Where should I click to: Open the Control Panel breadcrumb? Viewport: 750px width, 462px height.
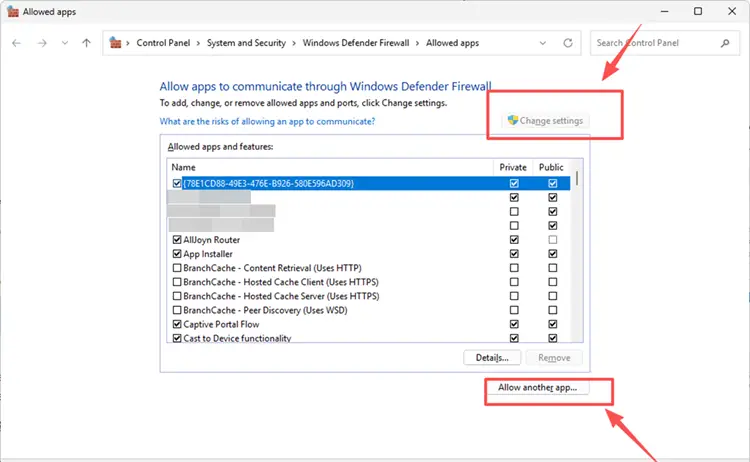pos(163,43)
